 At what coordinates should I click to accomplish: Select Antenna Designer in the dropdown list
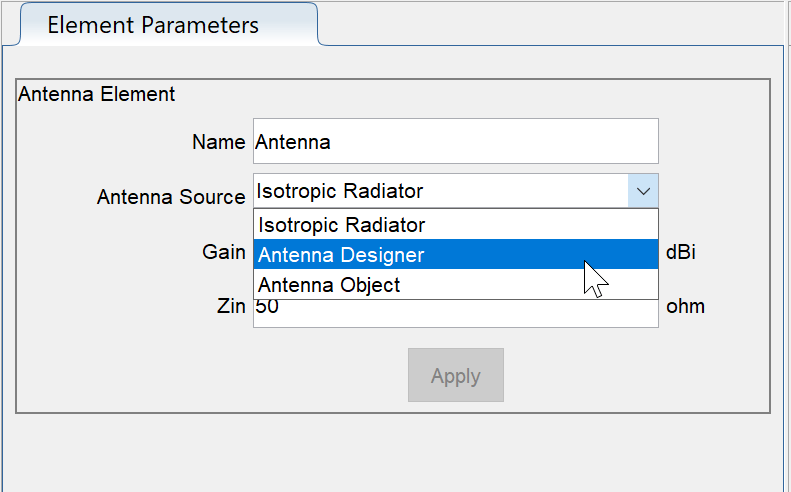[341, 255]
